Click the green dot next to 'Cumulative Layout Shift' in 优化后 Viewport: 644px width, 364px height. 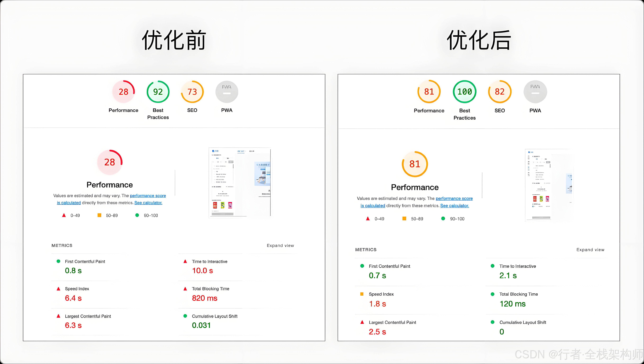(492, 322)
